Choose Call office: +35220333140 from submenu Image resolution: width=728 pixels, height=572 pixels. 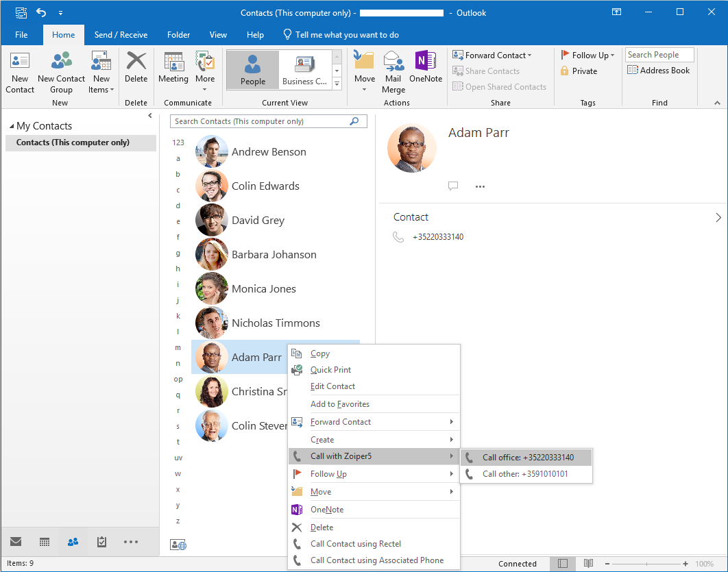click(526, 458)
